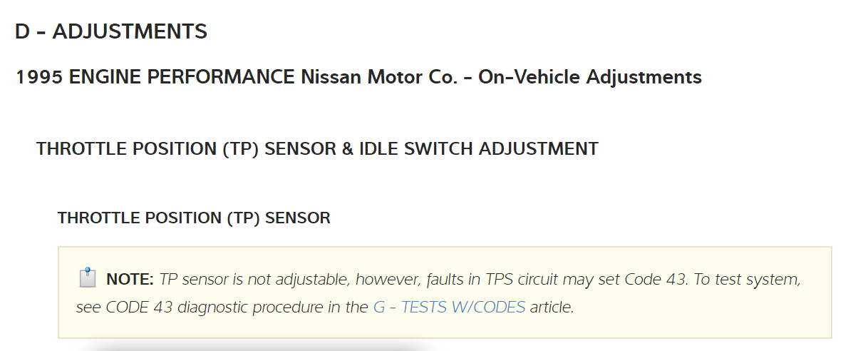Screen dimensions: 868x351
Task: Click the bold NOTE: label
Action: click(x=130, y=280)
